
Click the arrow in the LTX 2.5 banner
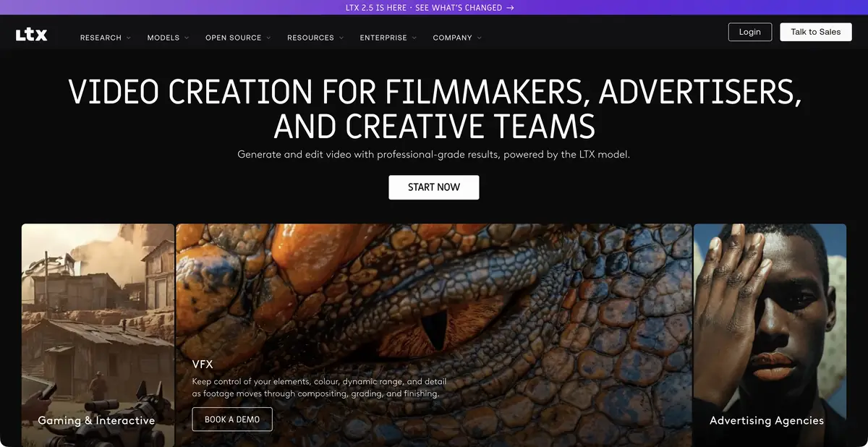(511, 8)
